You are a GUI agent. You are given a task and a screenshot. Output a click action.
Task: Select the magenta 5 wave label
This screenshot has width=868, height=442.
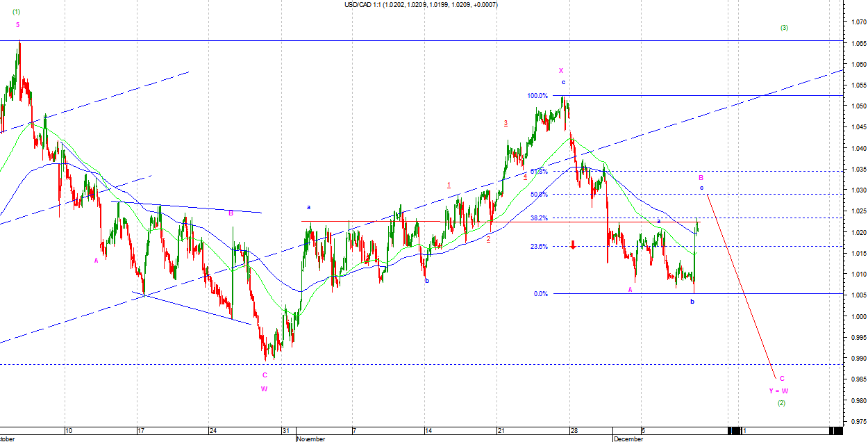[18, 25]
